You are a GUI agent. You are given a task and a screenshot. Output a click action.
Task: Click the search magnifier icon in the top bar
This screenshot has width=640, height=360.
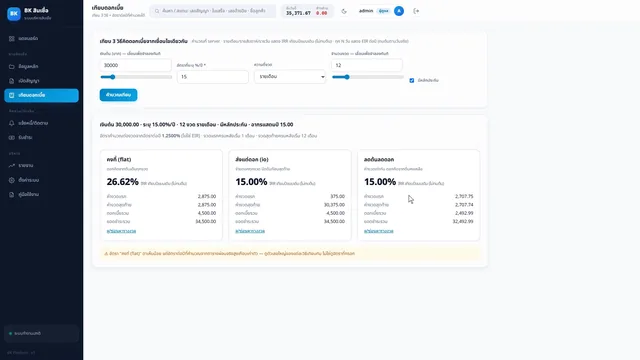157,11
